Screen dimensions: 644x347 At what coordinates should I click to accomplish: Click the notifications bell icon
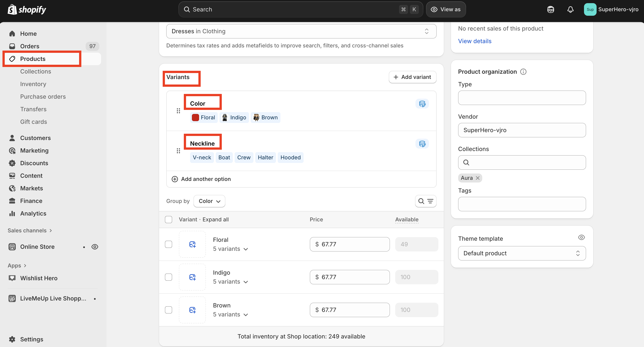click(570, 9)
